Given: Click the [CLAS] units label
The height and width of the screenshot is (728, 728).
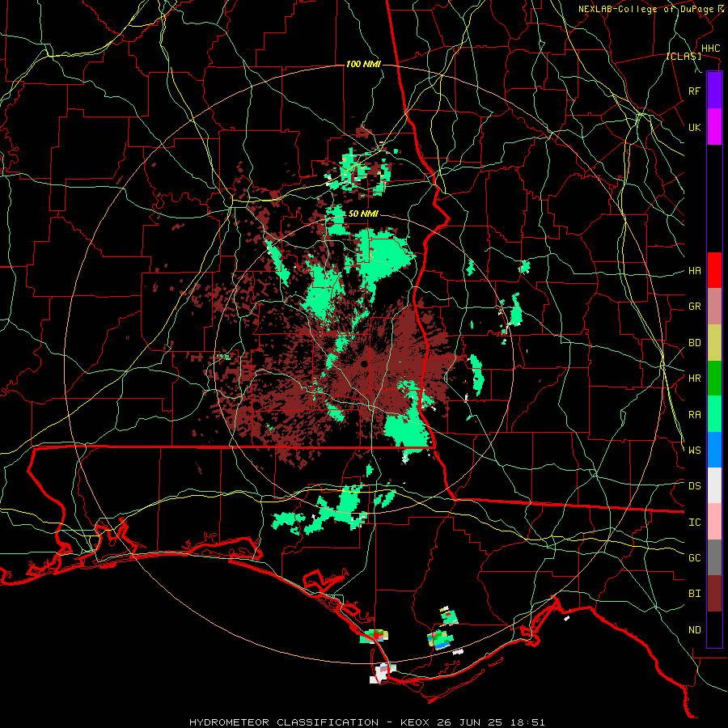Looking at the screenshot, I should pyautogui.click(x=684, y=57).
